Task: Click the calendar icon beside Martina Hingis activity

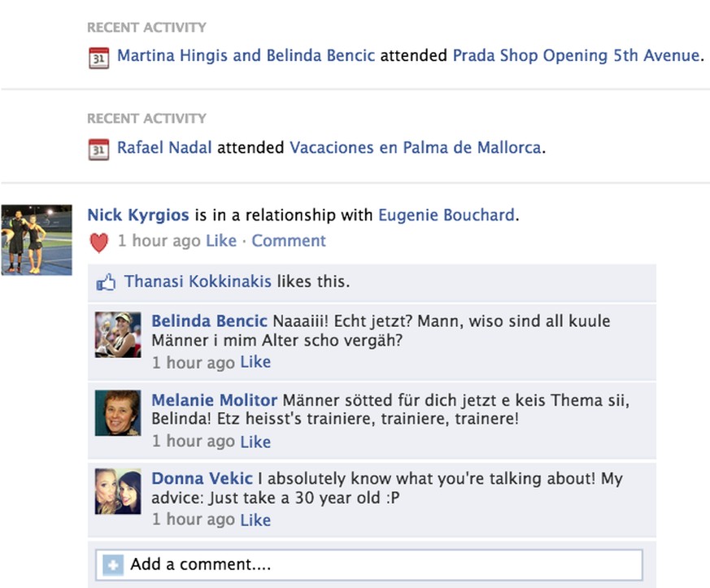Action: [x=98, y=58]
